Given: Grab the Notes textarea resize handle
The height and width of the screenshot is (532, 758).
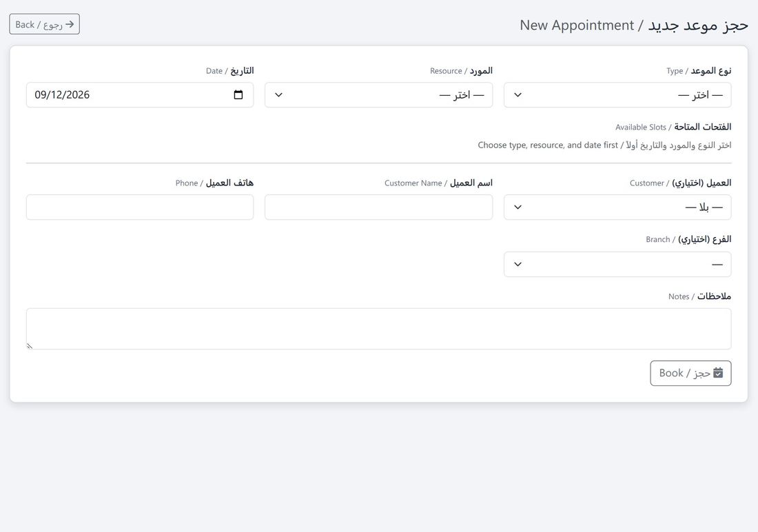Looking at the screenshot, I should (30, 346).
